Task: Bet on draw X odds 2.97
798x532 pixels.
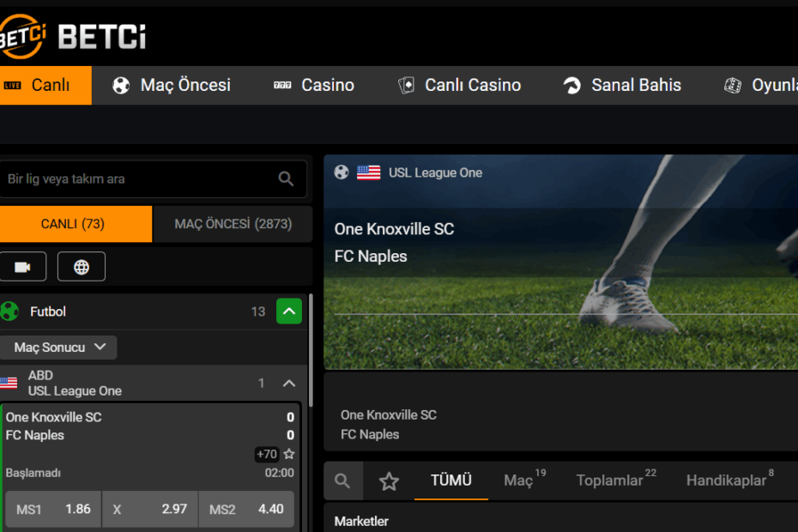Action: (x=150, y=509)
